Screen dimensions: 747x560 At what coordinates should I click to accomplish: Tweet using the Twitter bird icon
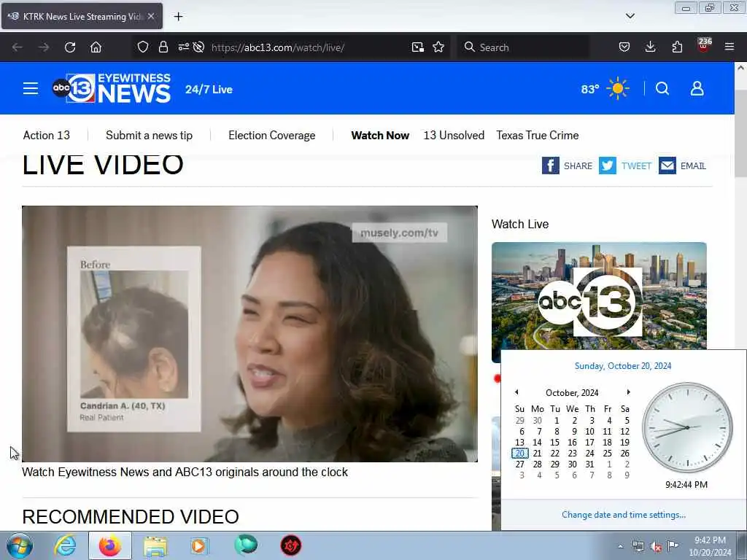click(x=608, y=166)
